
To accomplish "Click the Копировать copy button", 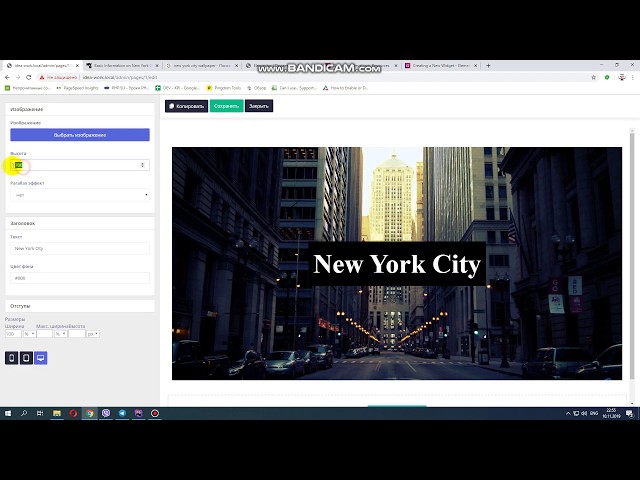I will point(187,106).
